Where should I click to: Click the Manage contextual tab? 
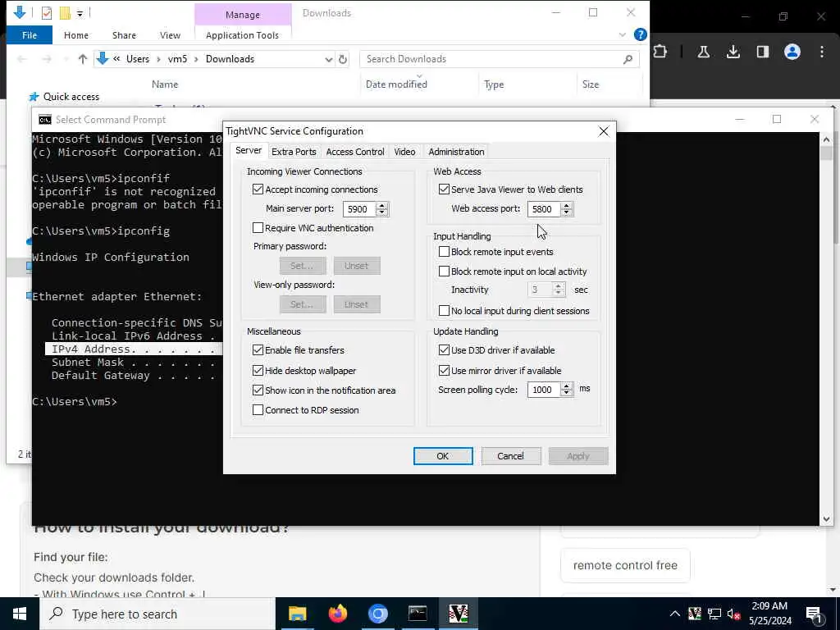(x=243, y=15)
